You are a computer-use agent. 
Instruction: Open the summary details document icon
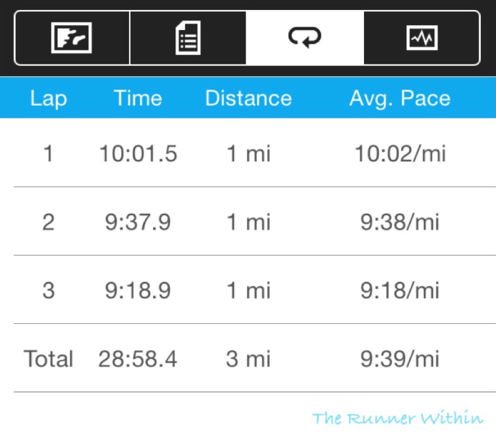click(x=188, y=38)
